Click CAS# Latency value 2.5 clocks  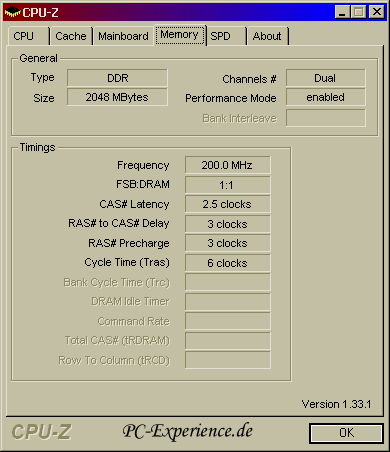pos(228,204)
